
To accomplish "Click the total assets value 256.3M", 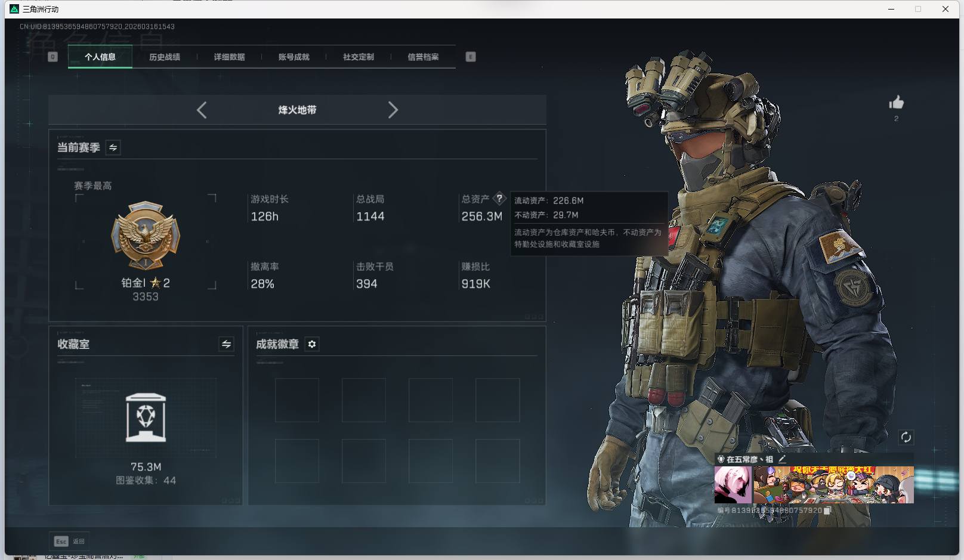I will point(482,216).
